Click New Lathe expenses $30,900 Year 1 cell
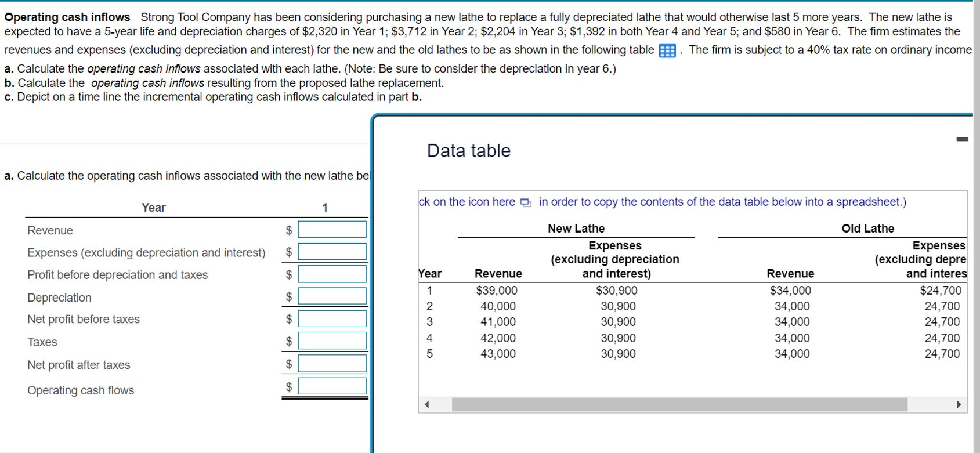Viewport: 980px width, 453px height. [x=617, y=291]
